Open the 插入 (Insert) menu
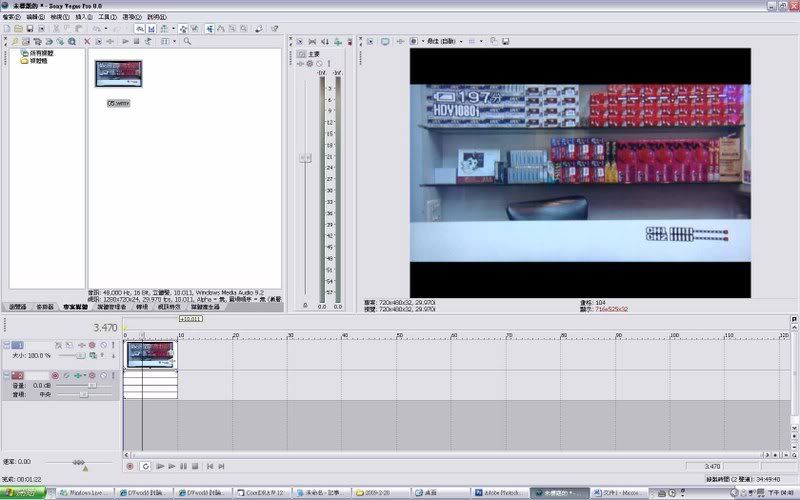This screenshot has width=800, height=500. click(x=84, y=17)
